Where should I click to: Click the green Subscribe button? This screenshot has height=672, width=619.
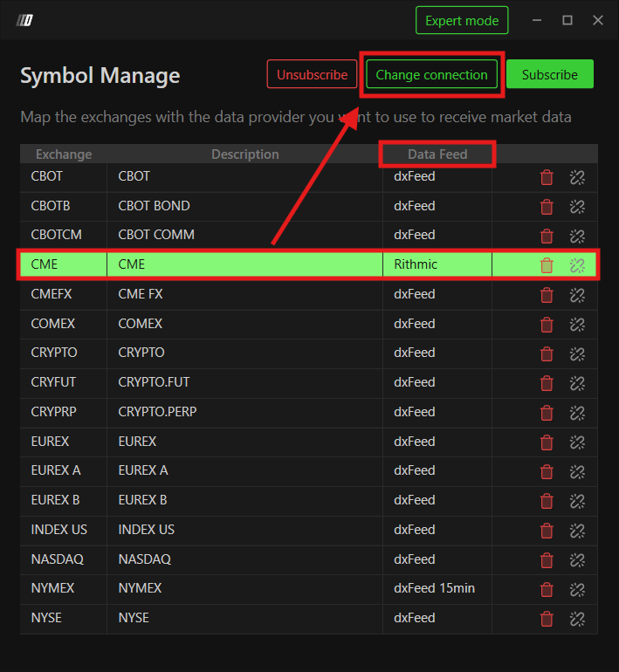point(550,74)
